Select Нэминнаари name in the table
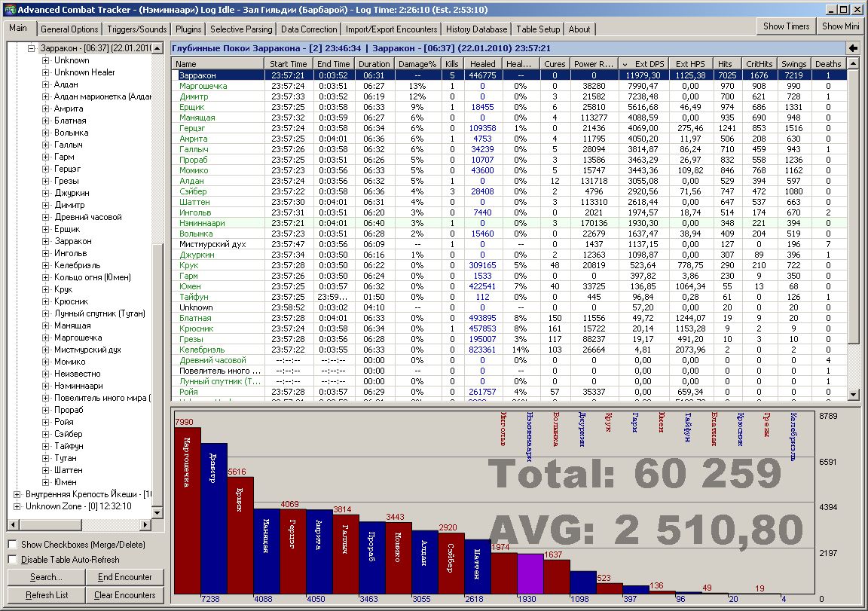The image size is (868, 611). [x=202, y=224]
